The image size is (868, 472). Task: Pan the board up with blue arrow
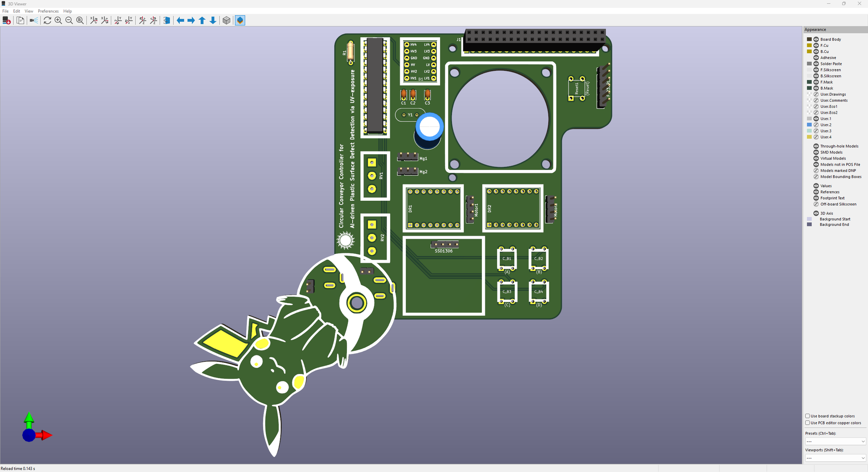point(202,21)
